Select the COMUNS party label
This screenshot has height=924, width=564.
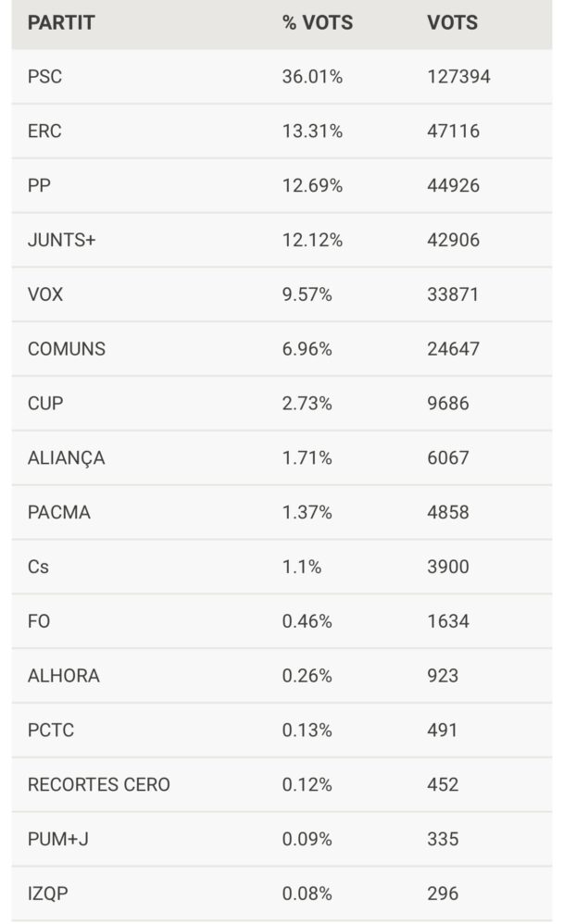(x=67, y=349)
